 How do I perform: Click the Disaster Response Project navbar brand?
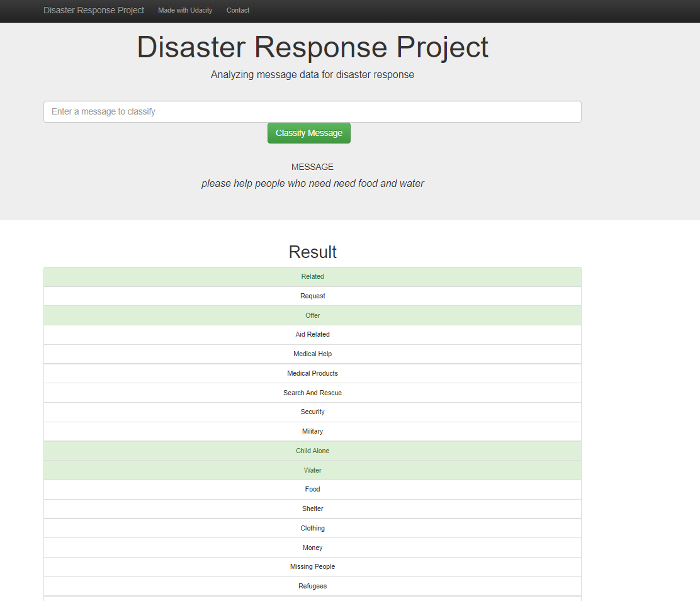click(x=93, y=11)
